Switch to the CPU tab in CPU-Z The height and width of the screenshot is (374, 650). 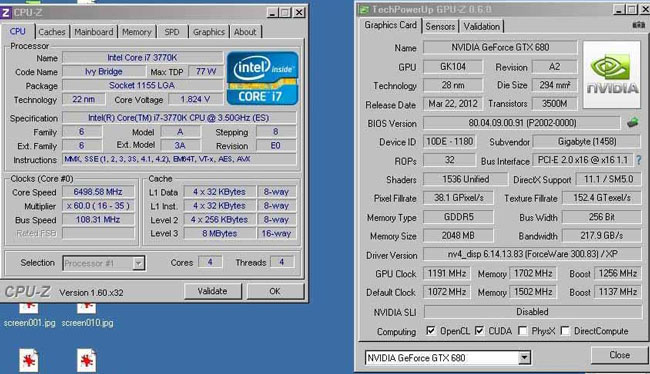17,31
